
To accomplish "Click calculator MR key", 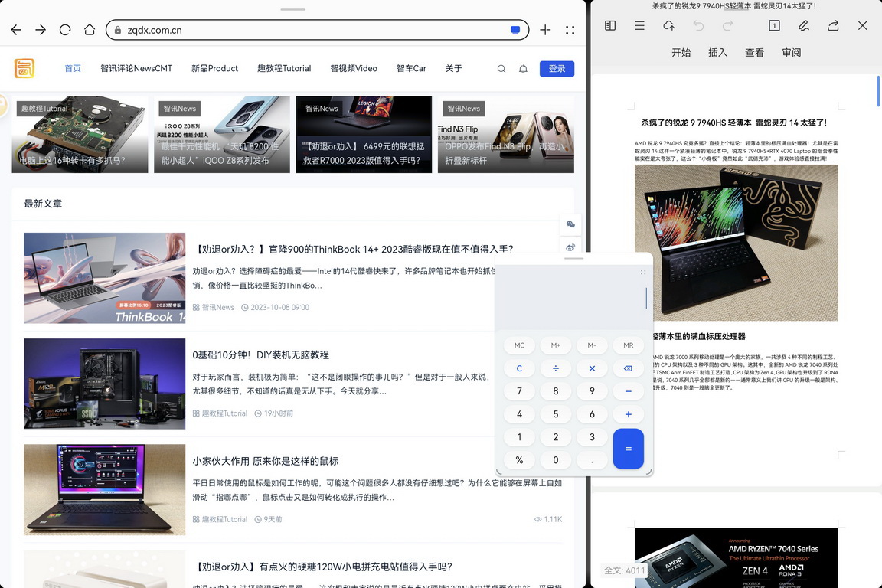I will click(x=629, y=345).
